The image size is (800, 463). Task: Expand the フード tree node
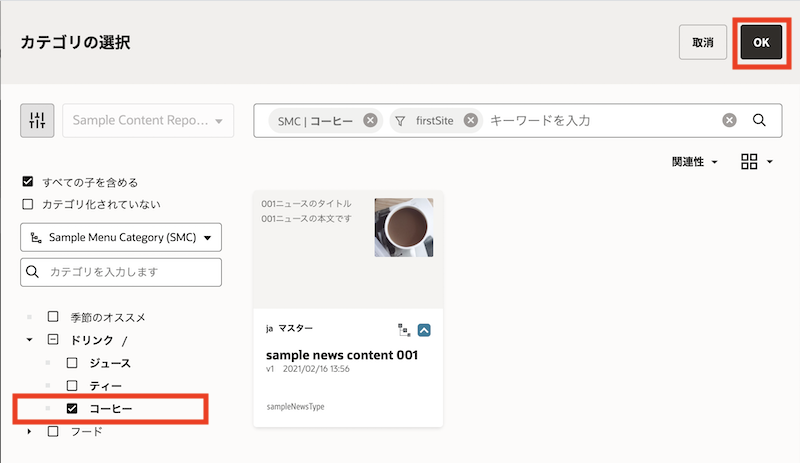tap(30, 431)
